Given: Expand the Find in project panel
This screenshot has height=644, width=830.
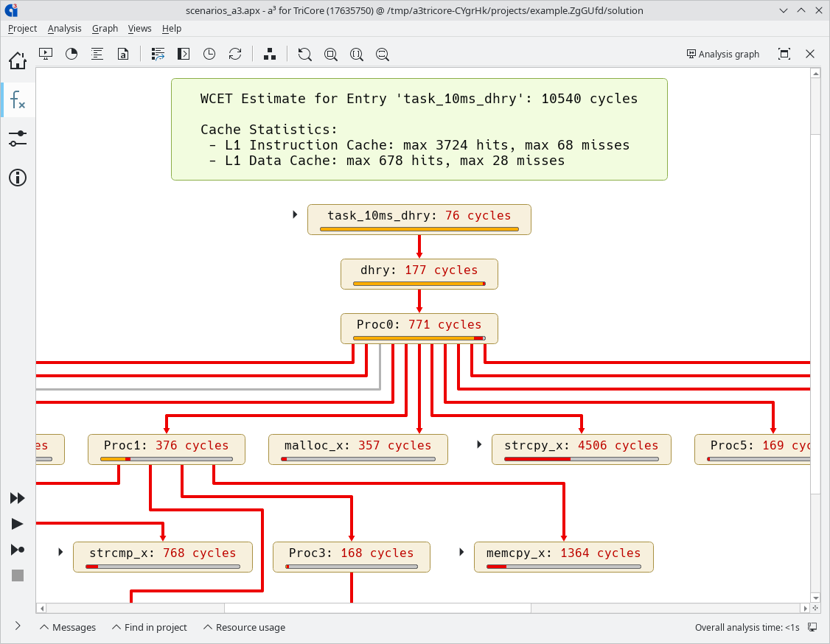Looking at the screenshot, I should 150,627.
